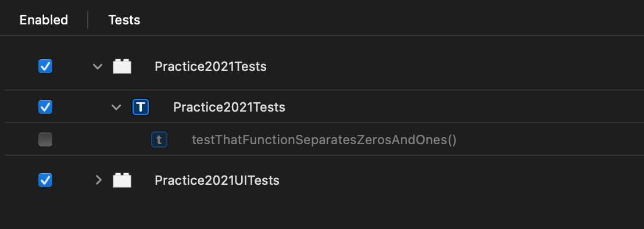Select the Practice2021Tests class name label
The height and width of the screenshot is (229, 644).
tap(229, 107)
